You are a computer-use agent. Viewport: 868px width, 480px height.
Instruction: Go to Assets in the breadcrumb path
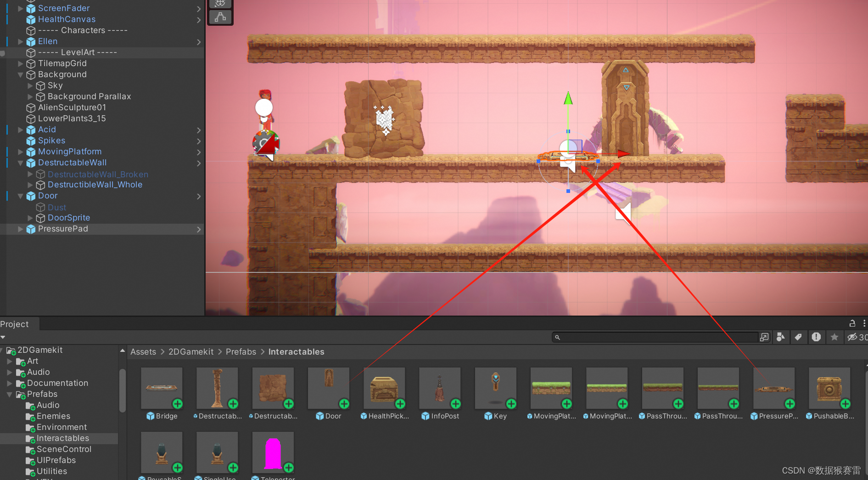143,352
